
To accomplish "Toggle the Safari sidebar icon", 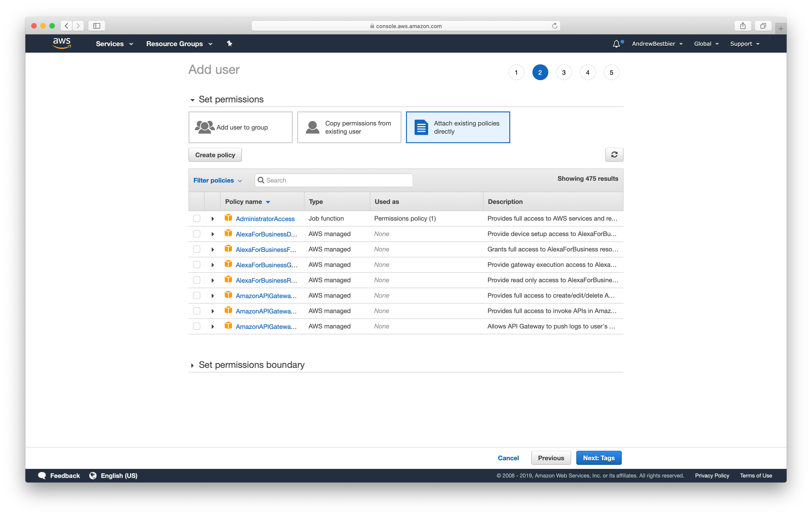I will [x=97, y=26].
